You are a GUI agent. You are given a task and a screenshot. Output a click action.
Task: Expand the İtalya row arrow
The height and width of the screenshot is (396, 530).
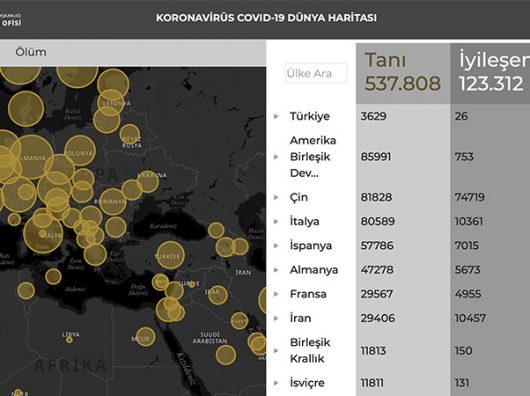tap(276, 221)
